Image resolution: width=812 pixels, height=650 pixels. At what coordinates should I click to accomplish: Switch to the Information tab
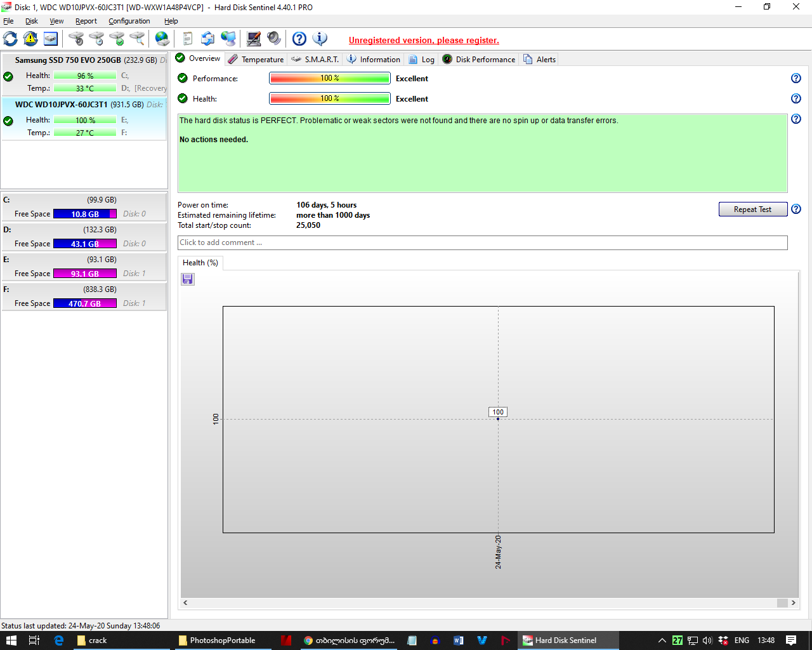(374, 59)
